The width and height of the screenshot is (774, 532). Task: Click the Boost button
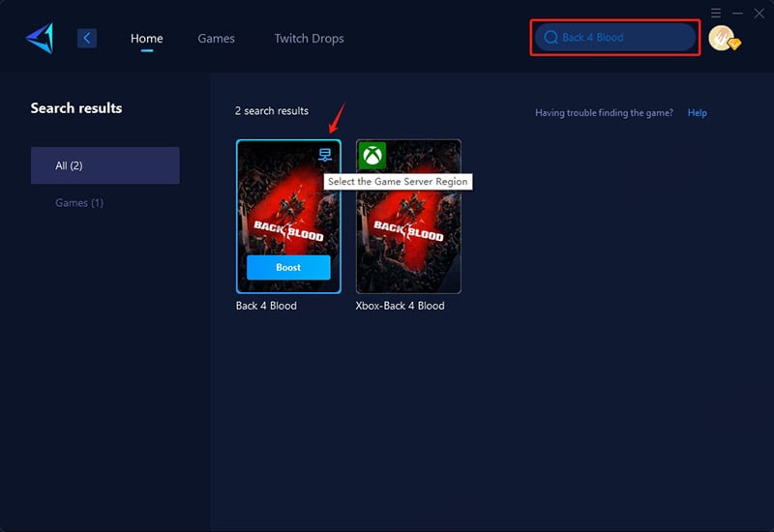click(288, 268)
